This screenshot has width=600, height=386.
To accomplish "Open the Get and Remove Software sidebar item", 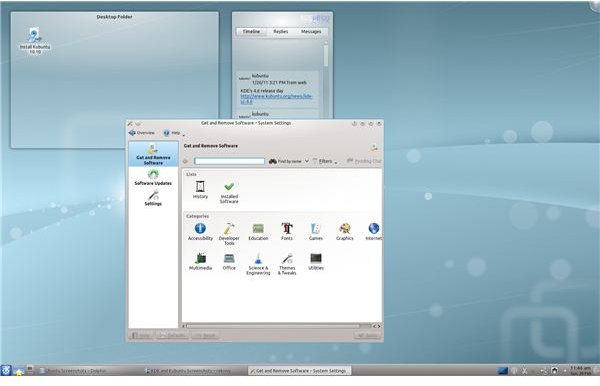I will tap(153, 154).
